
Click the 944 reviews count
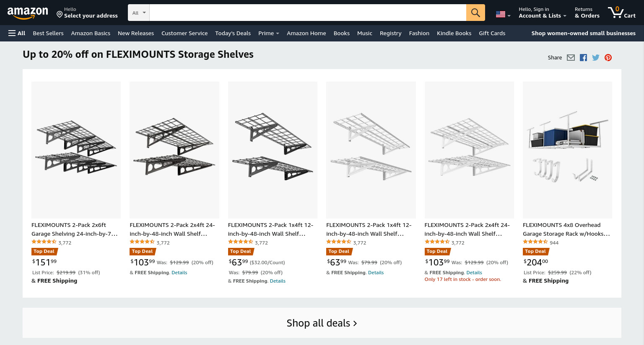[x=554, y=243]
